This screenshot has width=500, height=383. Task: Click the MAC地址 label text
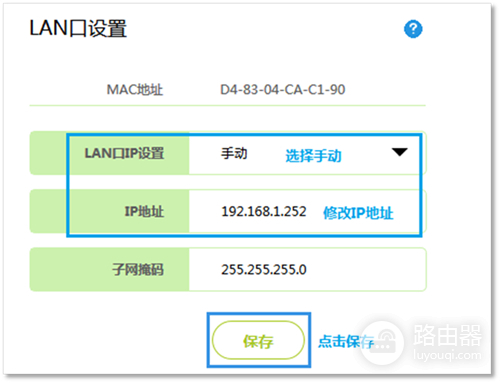(135, 89)
